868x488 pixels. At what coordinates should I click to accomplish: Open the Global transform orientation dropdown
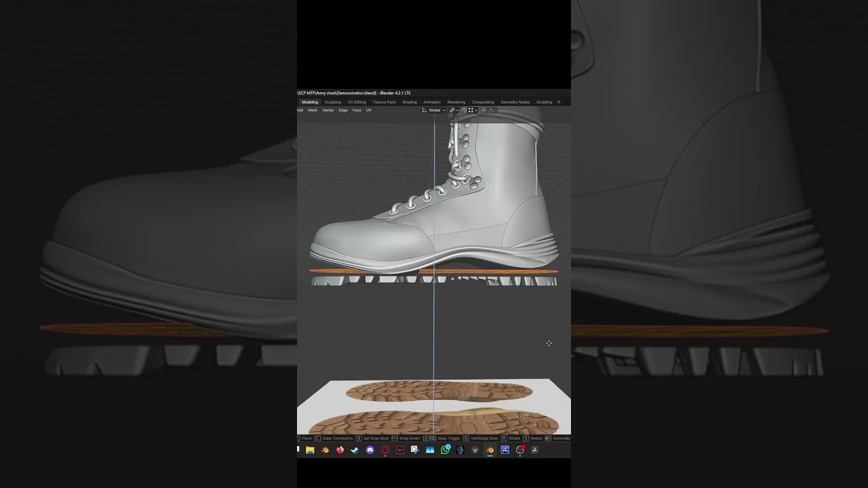tap(434, 110)
